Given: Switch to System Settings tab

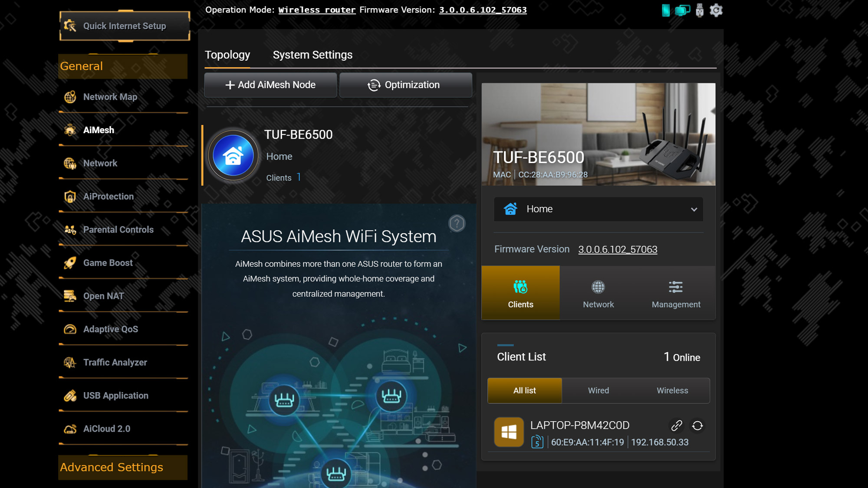Looking at the screenshot, I should pos(312,55).
